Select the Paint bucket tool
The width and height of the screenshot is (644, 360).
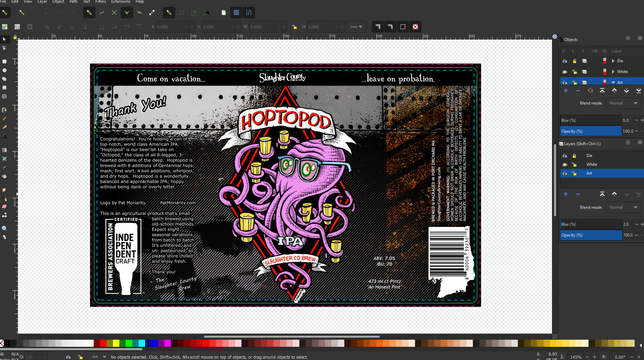tap(4, 176)
